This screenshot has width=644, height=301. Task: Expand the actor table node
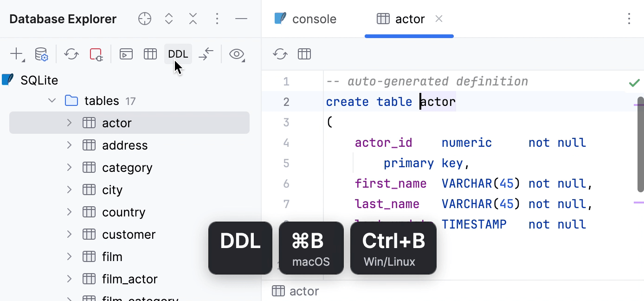click(69, 123)
